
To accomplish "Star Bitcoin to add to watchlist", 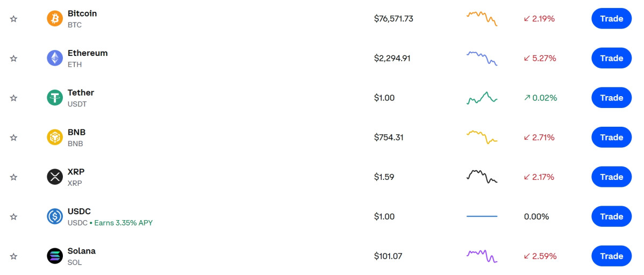I will coord(13,19).
